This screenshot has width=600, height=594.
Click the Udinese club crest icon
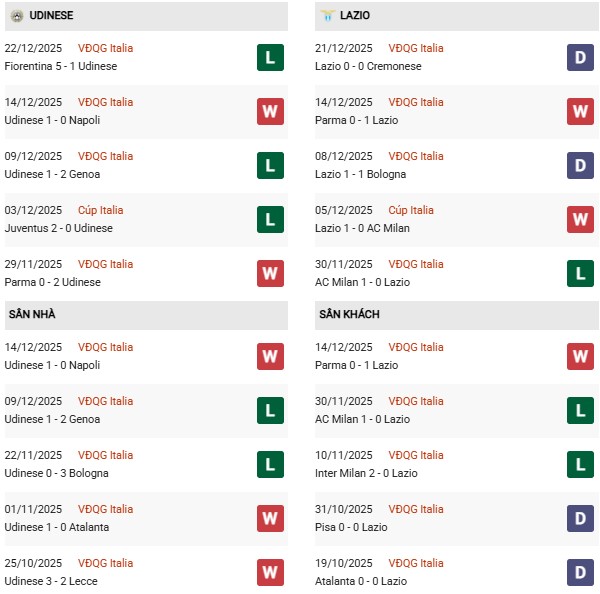17,16
